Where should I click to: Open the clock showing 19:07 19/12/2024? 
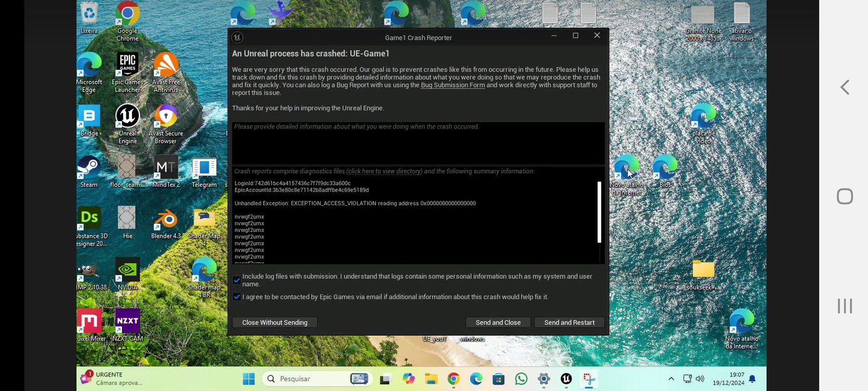point(729,379)
